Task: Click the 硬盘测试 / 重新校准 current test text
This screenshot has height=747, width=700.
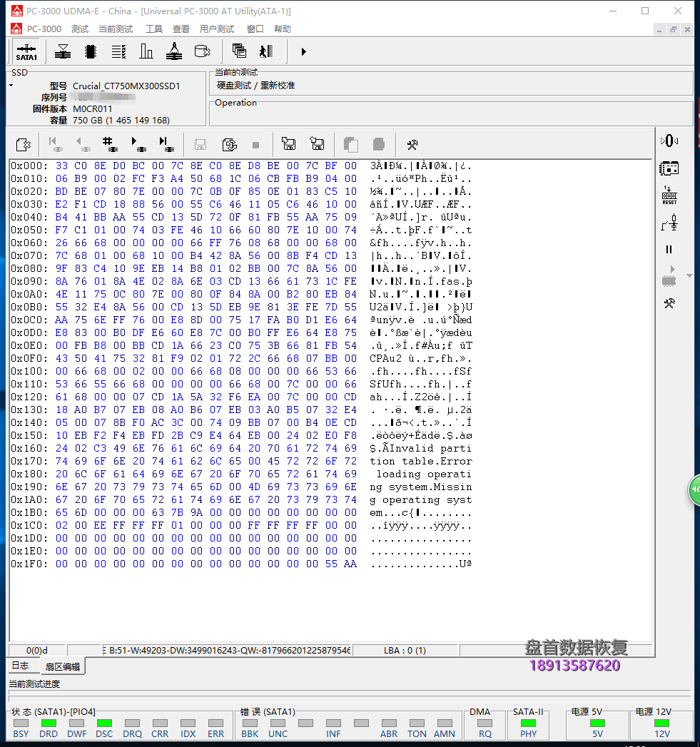Action: click(256, 86)
